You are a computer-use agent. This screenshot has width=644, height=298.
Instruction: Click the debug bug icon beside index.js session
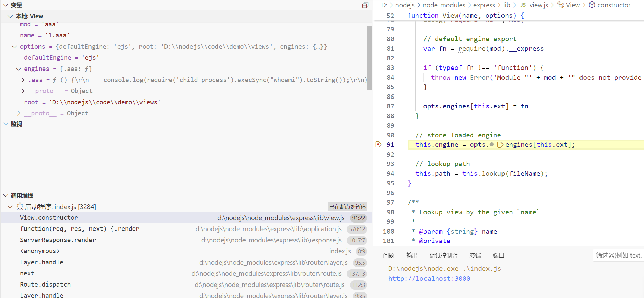[x=20, y=207]
